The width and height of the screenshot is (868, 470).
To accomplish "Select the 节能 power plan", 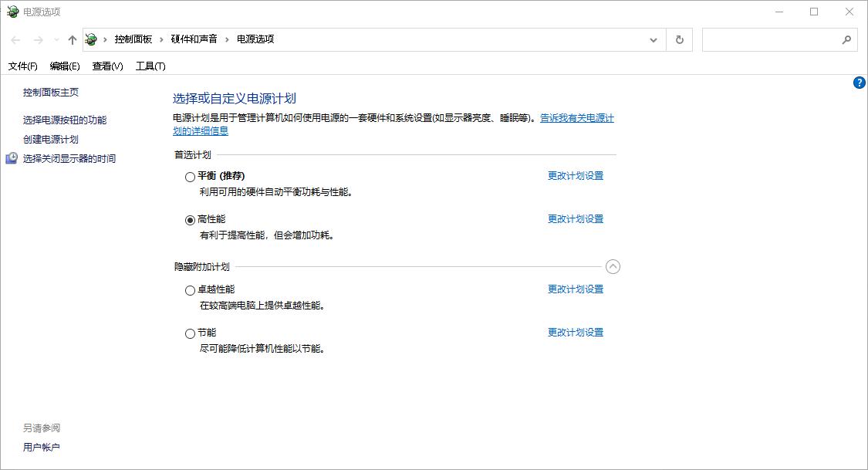I will (x=190, y=333).
